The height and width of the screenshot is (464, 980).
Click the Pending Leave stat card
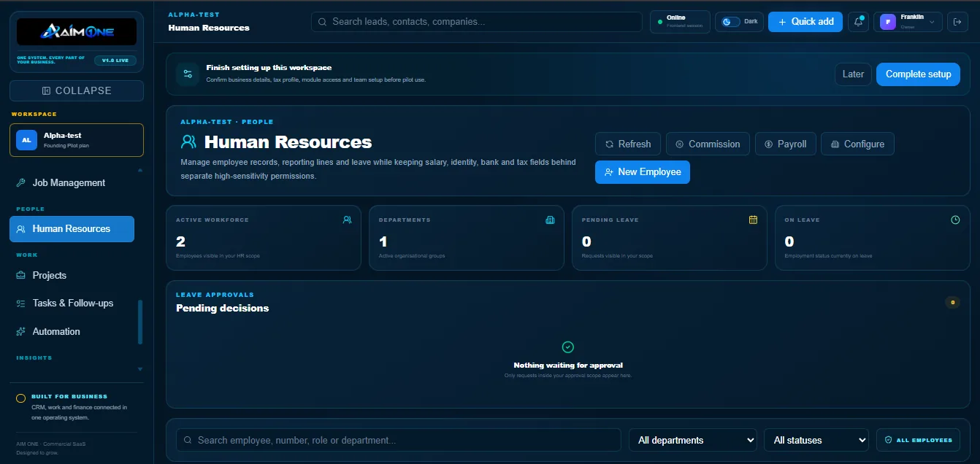point(670,238)
